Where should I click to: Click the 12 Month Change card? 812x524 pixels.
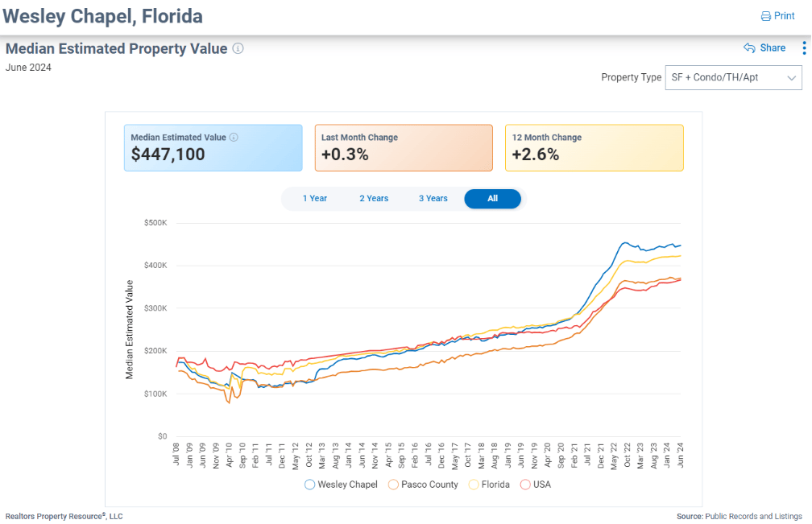coord(594,147)
